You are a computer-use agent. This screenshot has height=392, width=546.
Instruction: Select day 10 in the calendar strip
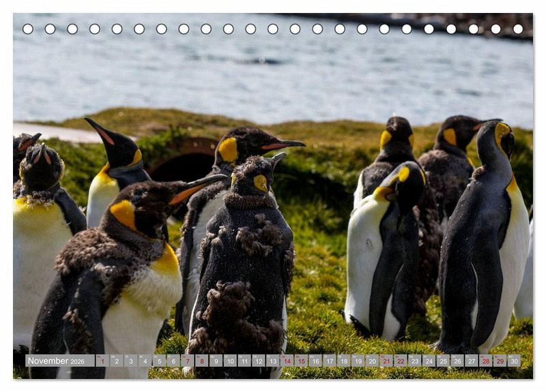[230, 361]
